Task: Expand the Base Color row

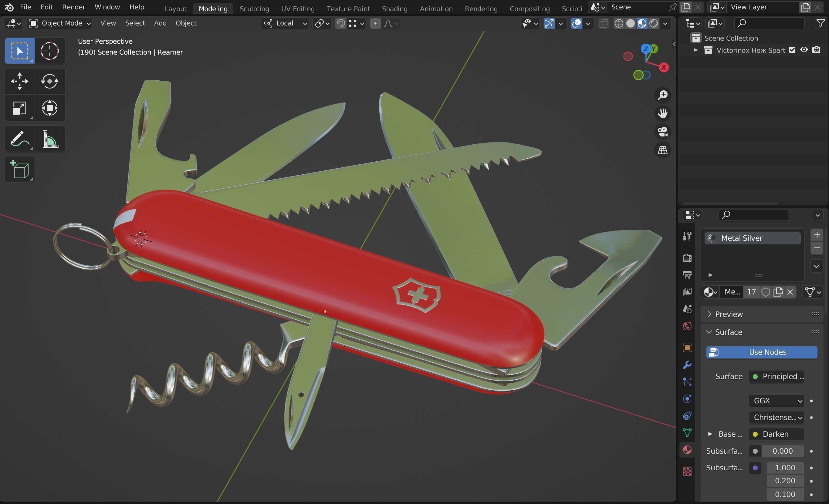Action: [710, 434]
